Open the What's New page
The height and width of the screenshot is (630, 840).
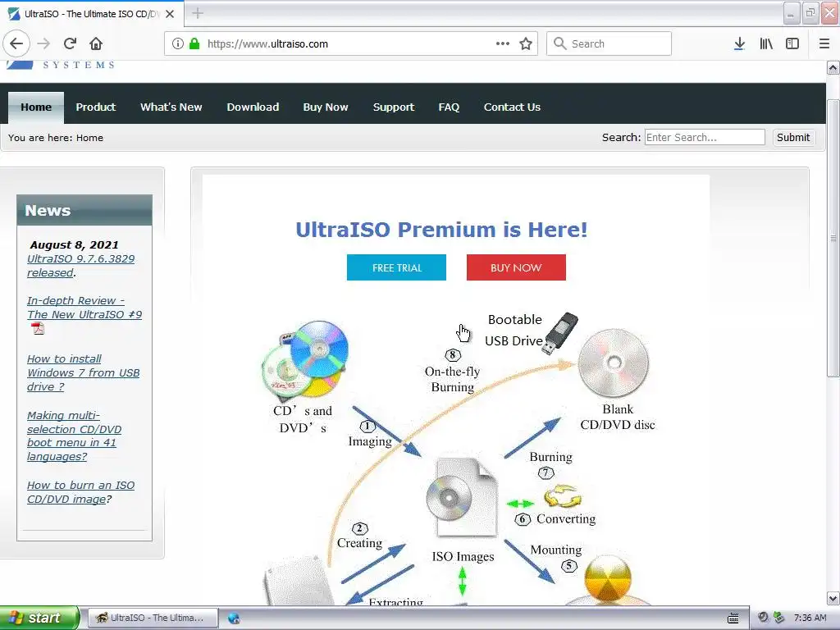pyautogui.click(x=171, y=107)
